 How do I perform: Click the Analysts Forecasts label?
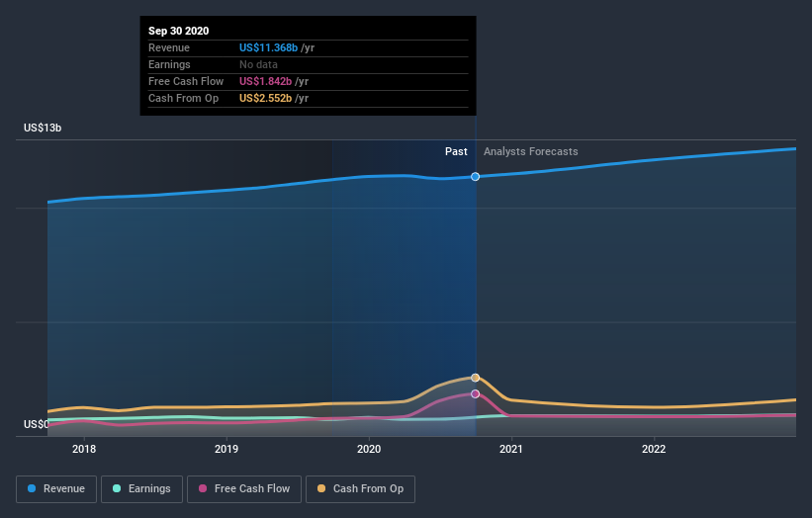[531, 151]
